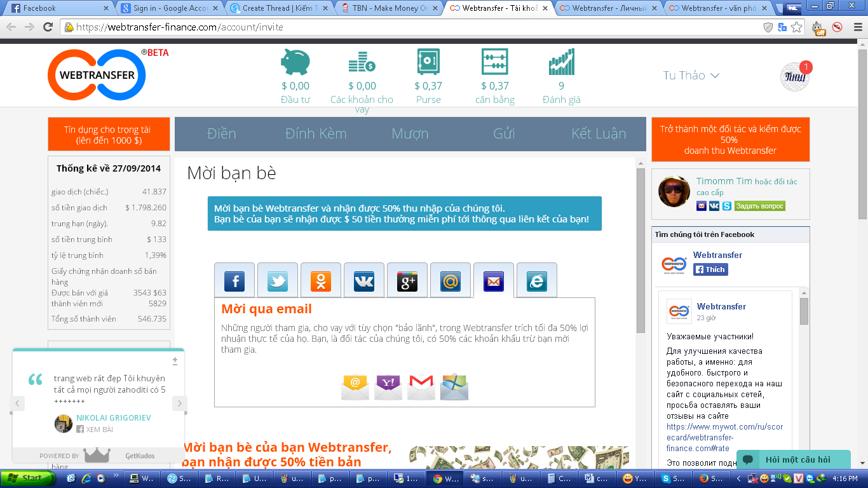
Task: Open the Kết Luận menu item
Action: [x=599, y=133]
